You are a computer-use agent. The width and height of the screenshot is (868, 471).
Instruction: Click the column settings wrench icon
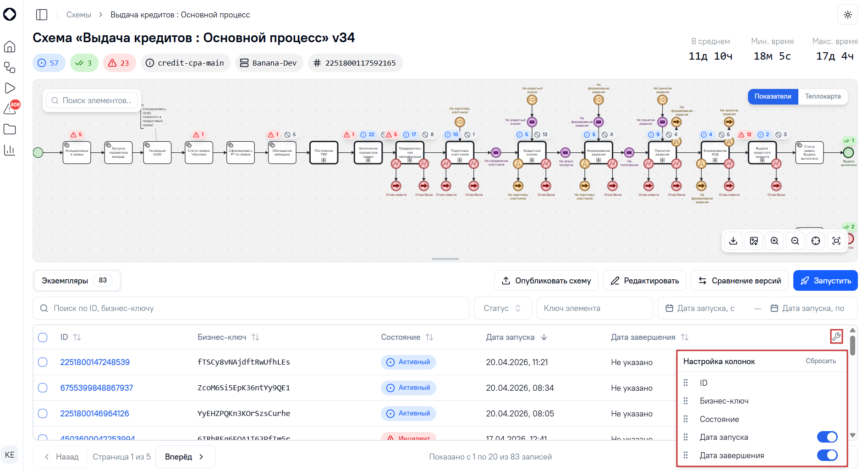coord(836,337)
